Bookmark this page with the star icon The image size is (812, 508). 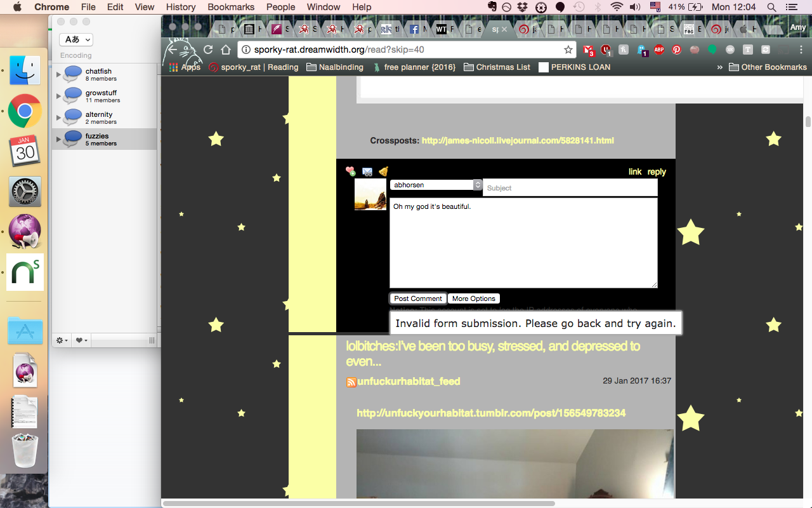pos(568,50)
